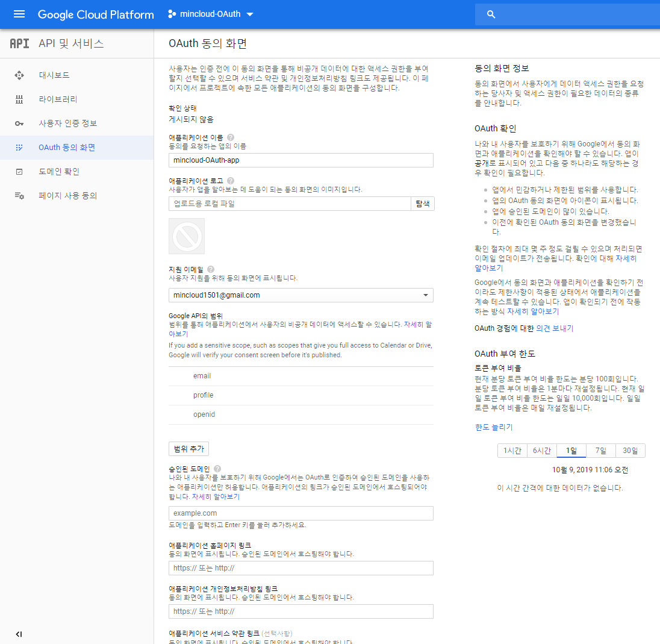Click the 탐색 browse button
Image resolution: width=660 pixels, height=644 pixels.
point(423,204)
